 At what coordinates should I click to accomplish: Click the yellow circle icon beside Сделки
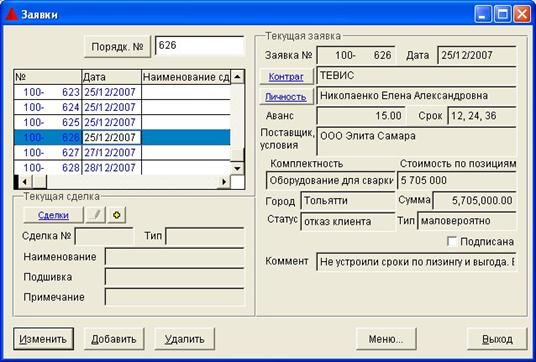point(117,215)
